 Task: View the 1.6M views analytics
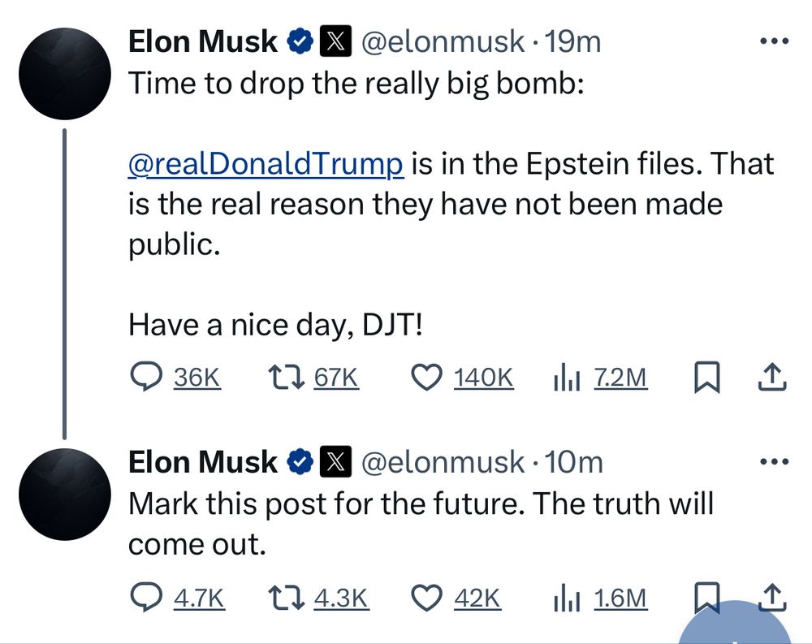point(600,598)
